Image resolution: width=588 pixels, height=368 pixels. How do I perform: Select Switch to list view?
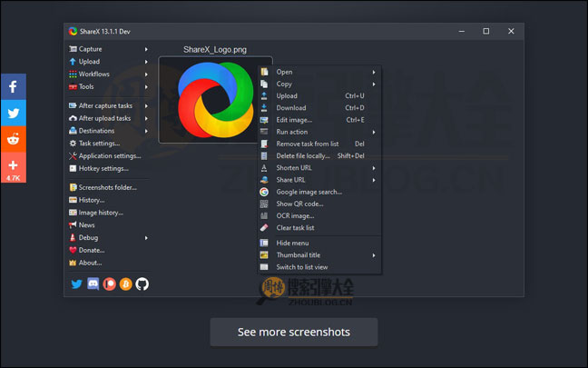coord(319,267)
